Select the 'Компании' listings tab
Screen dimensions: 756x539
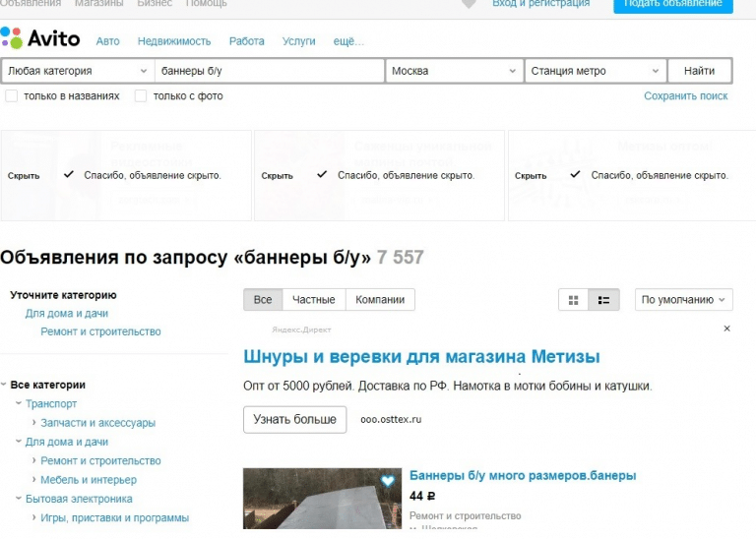[380, 300]
